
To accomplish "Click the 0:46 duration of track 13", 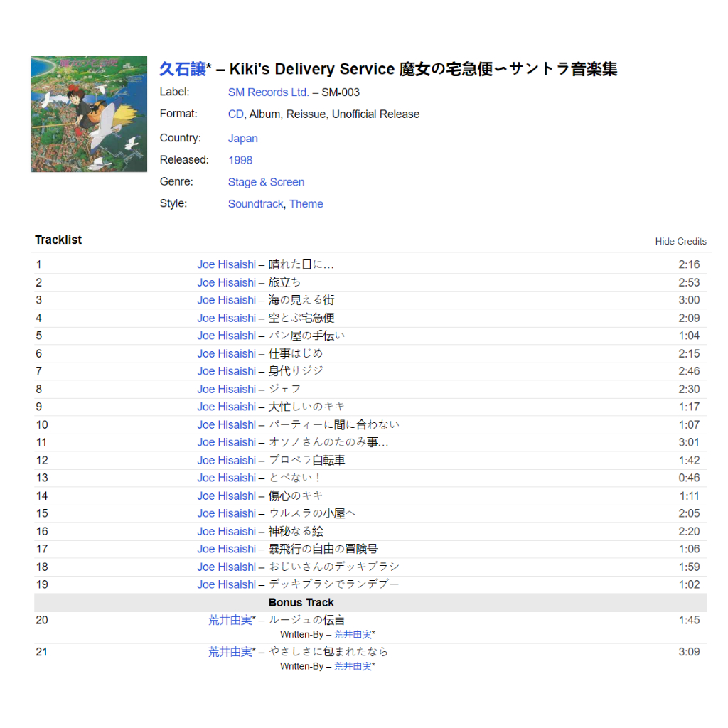I will [689, 477].
